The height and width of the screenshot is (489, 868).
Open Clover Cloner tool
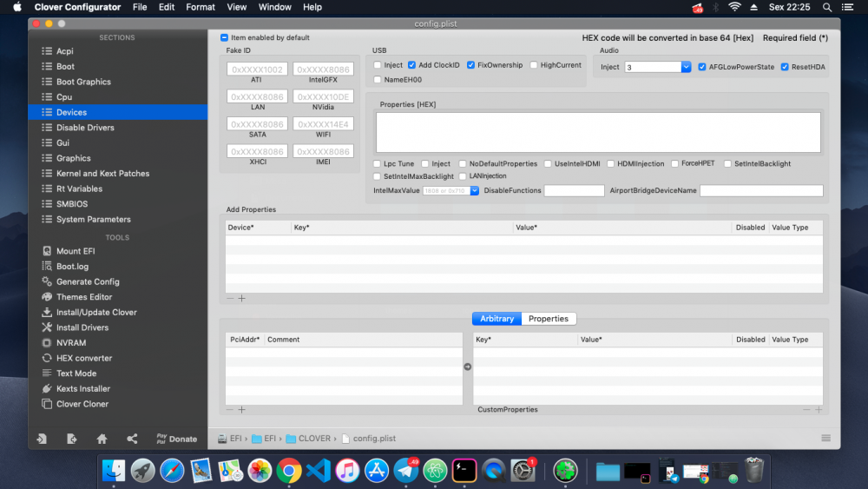pos(82,404)
